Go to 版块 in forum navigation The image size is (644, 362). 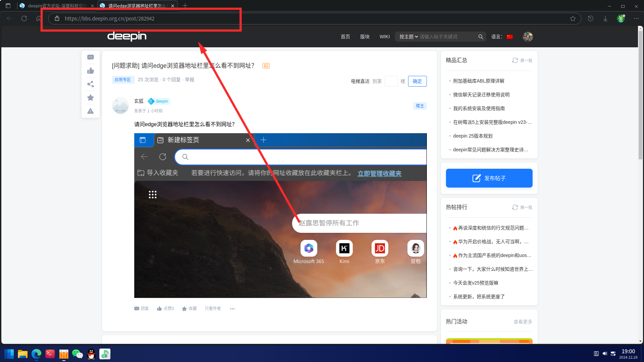(365, 37)
